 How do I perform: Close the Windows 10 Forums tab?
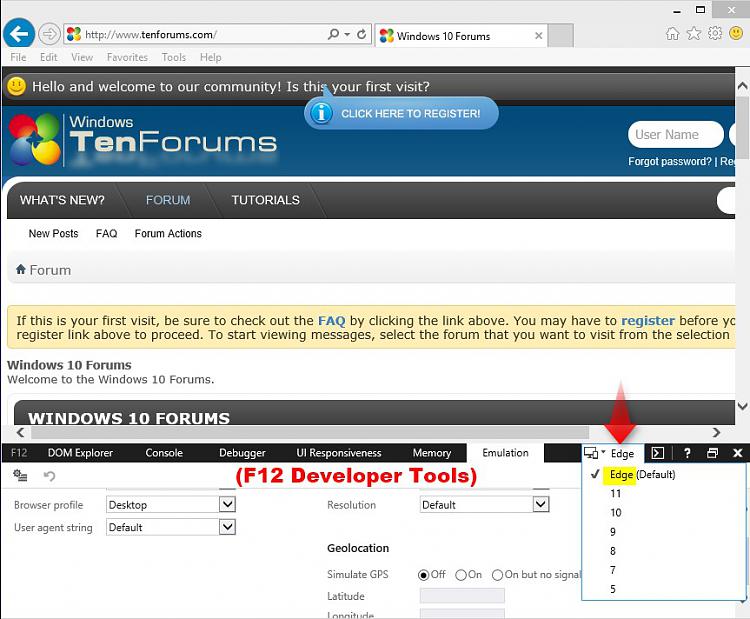tap(539, 36)
